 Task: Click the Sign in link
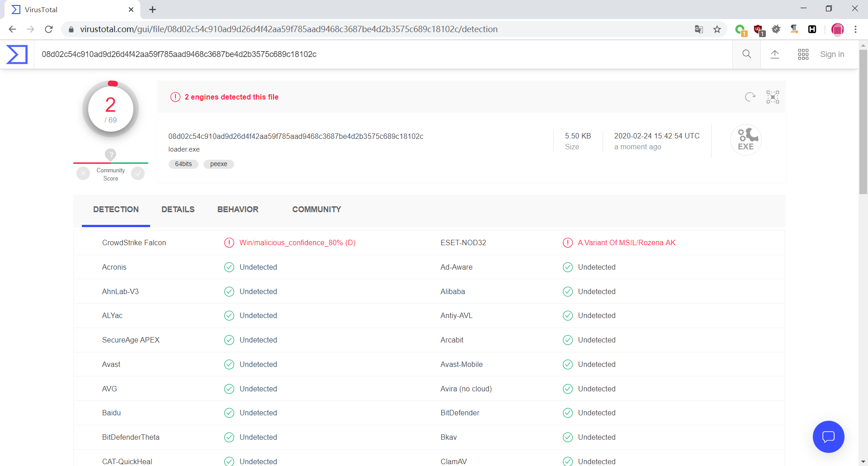(x=832, y=54)
